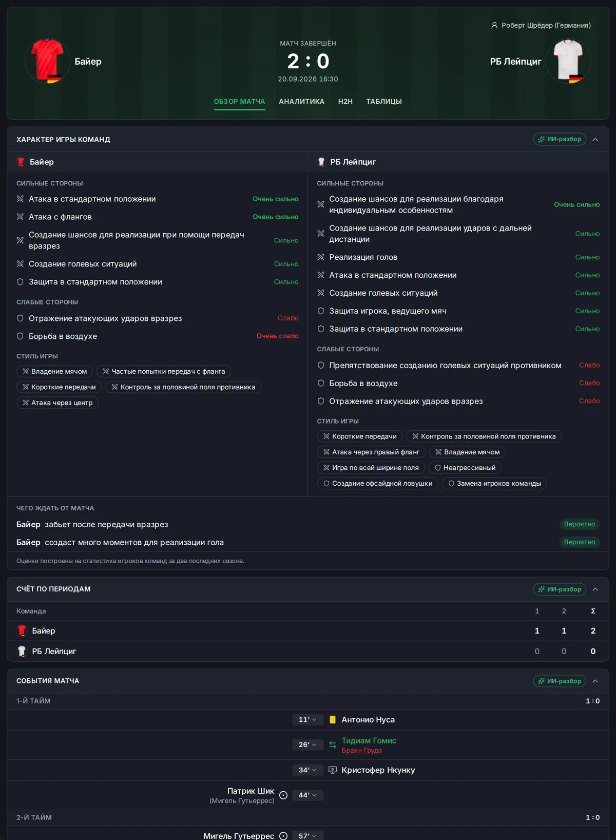Select the Владение мячом style tag for Bayer
Screen dimensions: 616x840
[x=55, y=371]
